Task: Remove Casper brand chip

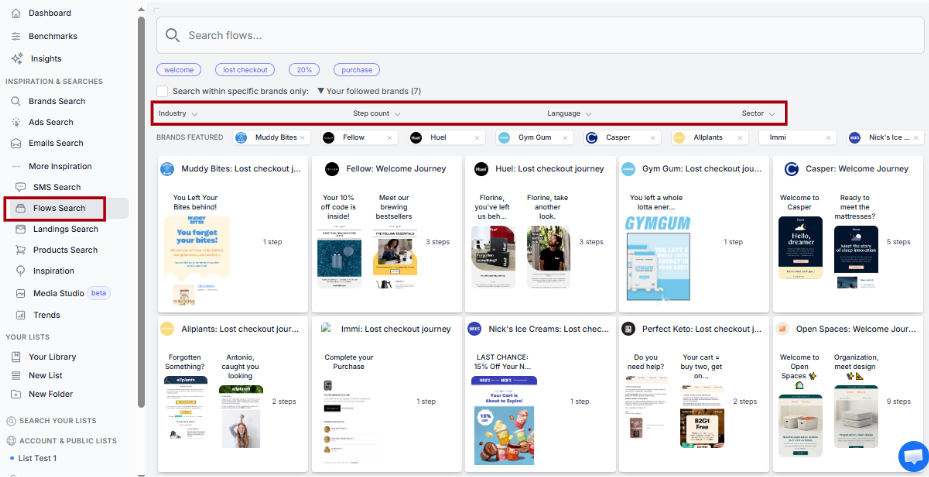Action: coord(653,137)
